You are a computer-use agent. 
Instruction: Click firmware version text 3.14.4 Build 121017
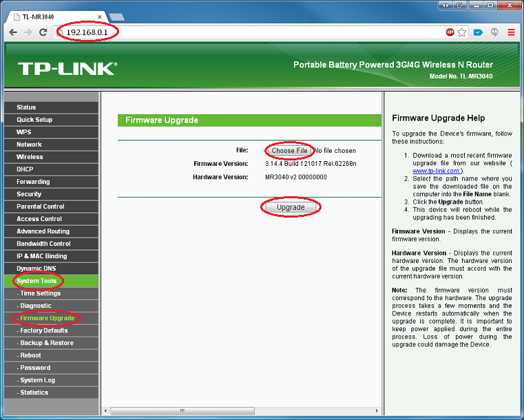coord(311,164)
